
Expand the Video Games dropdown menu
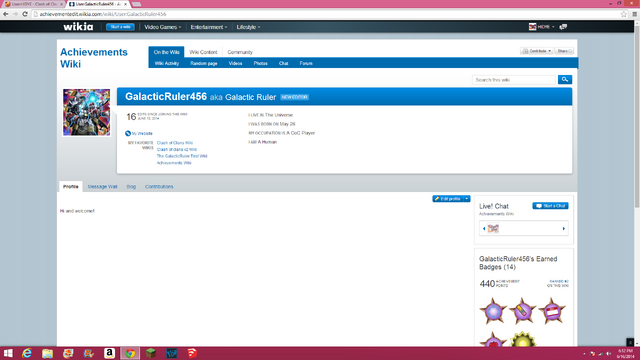pyautogui.click(x=162, y=27)
